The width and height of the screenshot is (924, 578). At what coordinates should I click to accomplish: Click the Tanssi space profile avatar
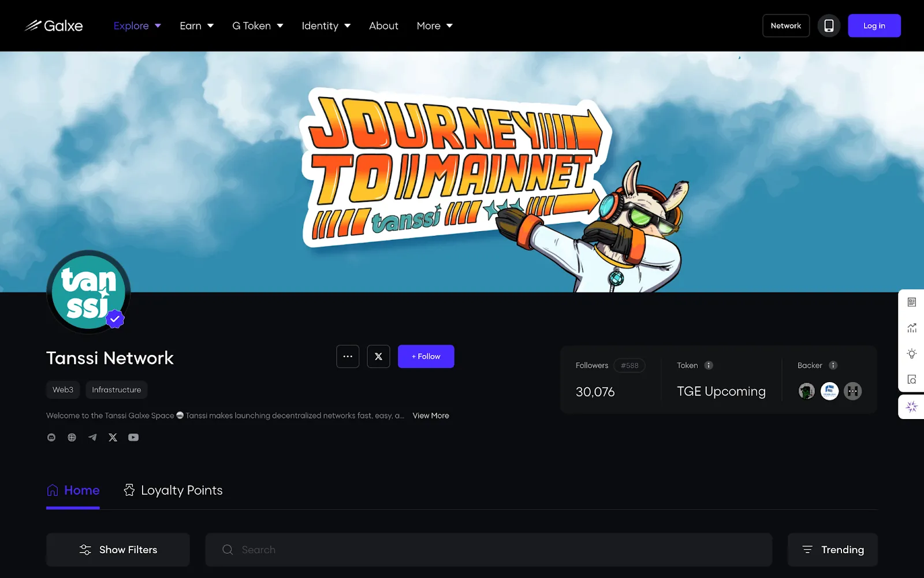88,292
